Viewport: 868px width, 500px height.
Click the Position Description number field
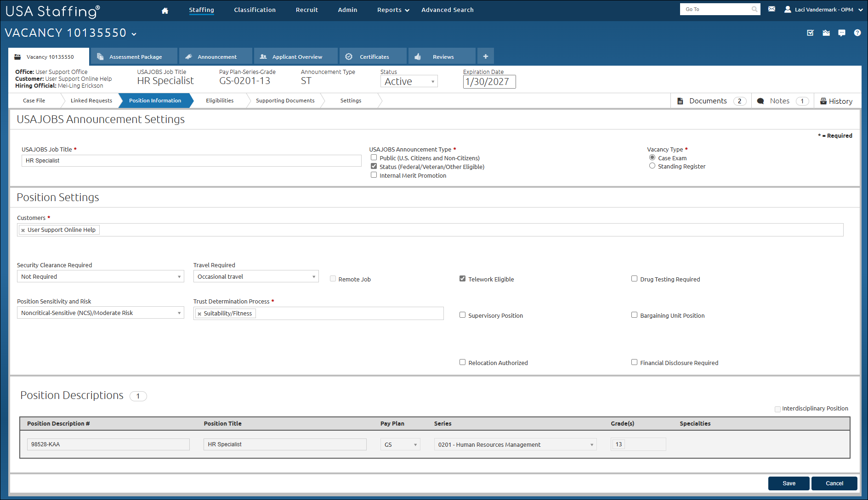tap(108, 444)
